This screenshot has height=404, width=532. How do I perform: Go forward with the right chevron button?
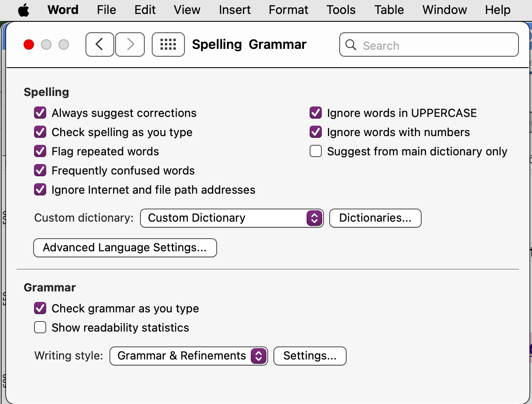point(130,45)
